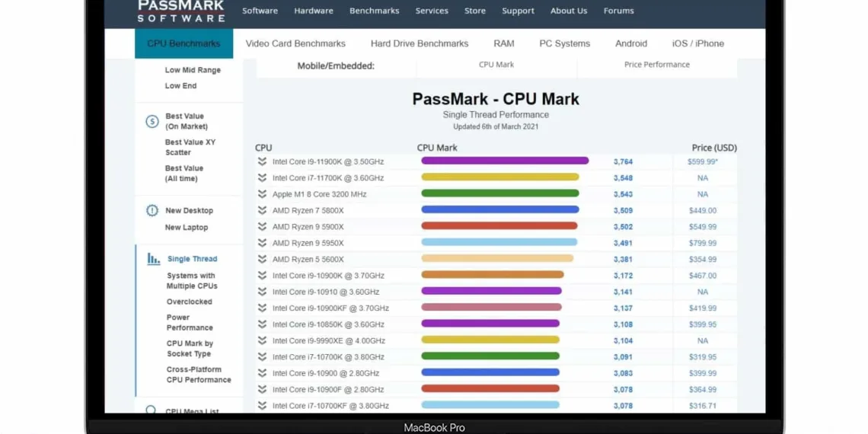Select the CPU Benchmarks tab

183,43
